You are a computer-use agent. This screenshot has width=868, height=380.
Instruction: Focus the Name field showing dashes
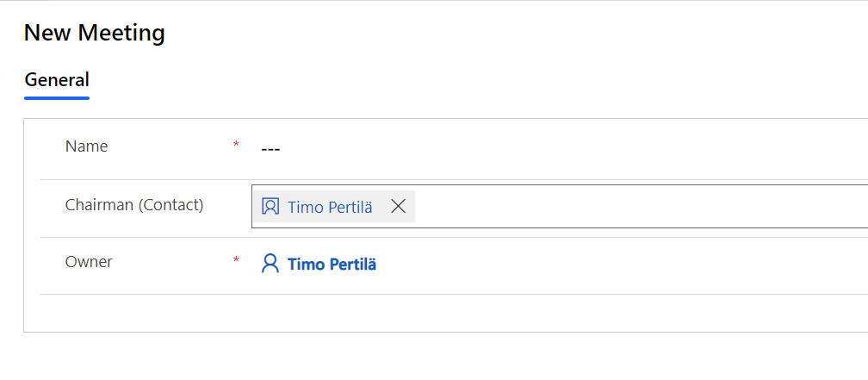coord(270,149)
